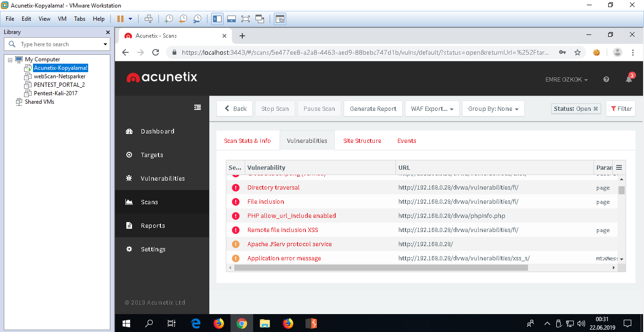Screen dimensions: 644x332
Task: Toggle VMware library sidebar view button
Action: coord(217,19)
